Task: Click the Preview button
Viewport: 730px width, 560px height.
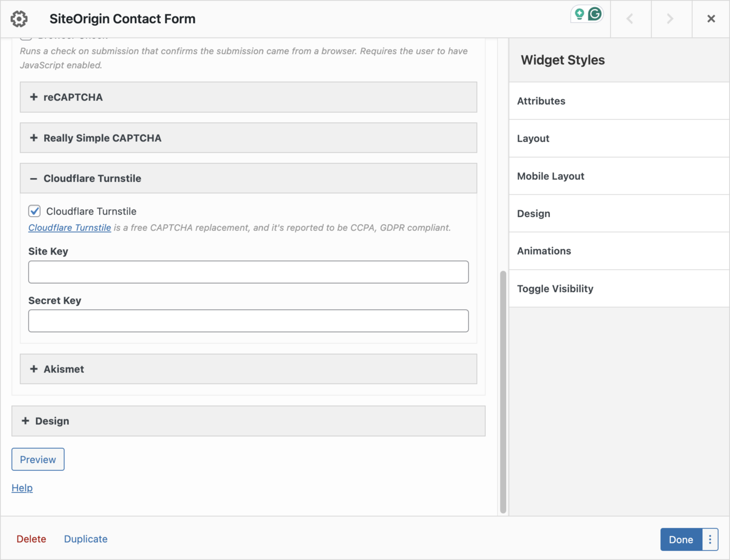Action: point(38,459)
